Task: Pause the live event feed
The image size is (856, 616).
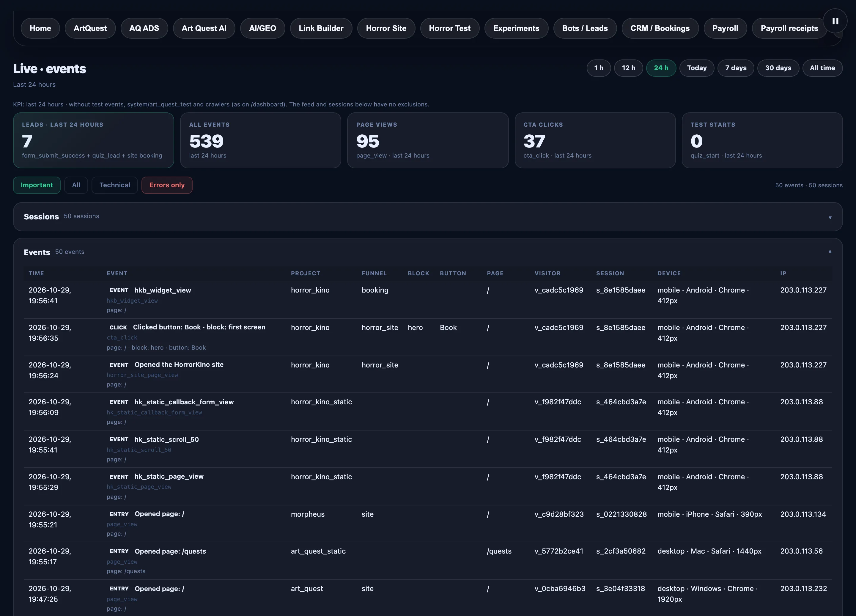Action: (835, 21)
